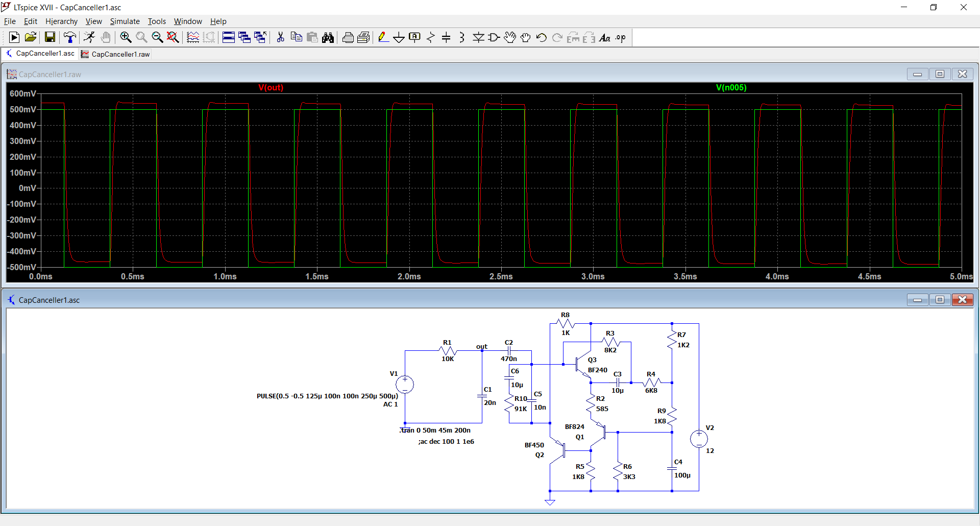980x526 pixels.
Task: Click the Find binoculars icon
Action: (328, 37)
